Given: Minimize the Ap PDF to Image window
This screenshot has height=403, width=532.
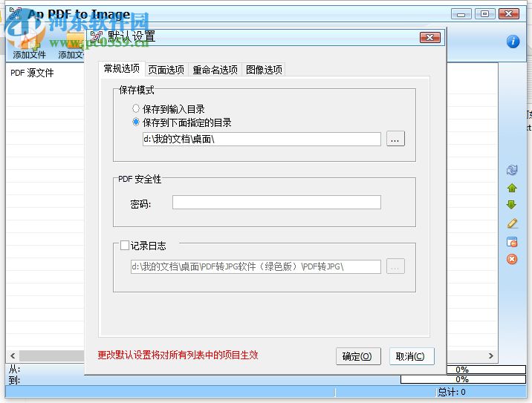Looking at the screenshot, I should click(x=461, y=14).
